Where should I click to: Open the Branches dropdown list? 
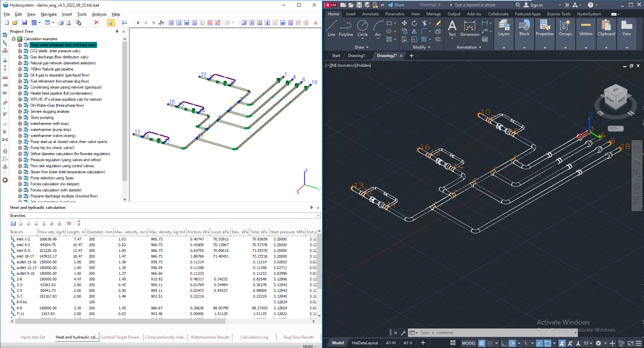pyautogui.click(x=317, y=216)
